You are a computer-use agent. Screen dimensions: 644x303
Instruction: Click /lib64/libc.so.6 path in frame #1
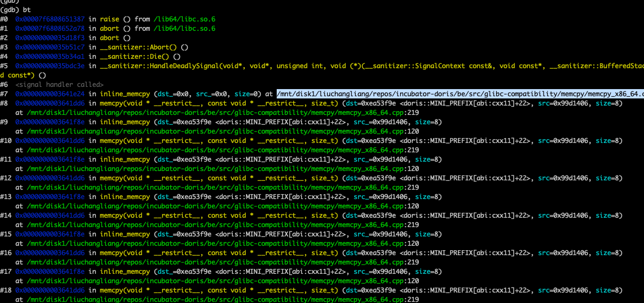tap(185, 29)
